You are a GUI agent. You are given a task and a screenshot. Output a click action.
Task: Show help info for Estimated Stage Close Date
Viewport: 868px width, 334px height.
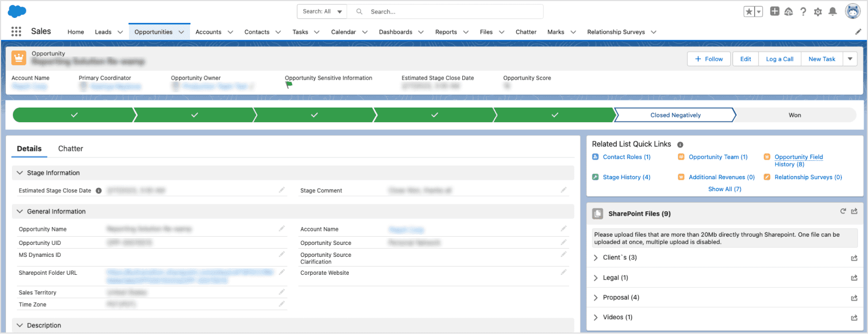[x=99, y=191]
